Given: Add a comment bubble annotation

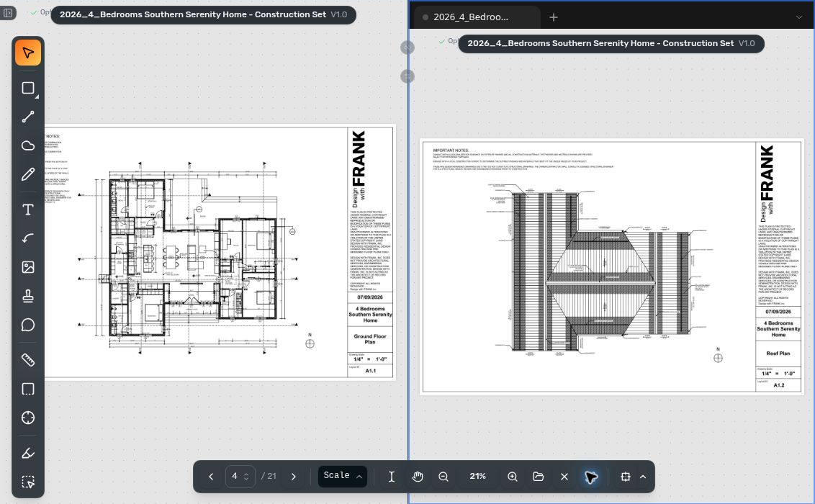Looking at the screenshot, I should (x=28, y=325).
